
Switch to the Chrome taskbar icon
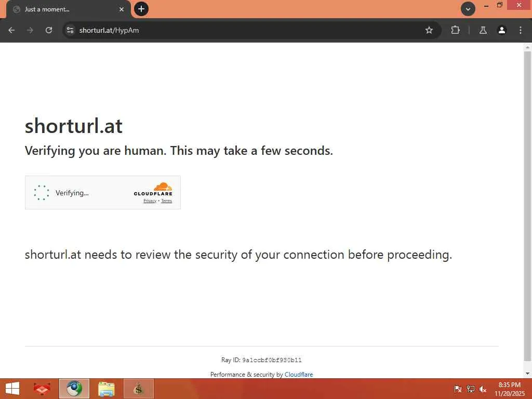74,389
